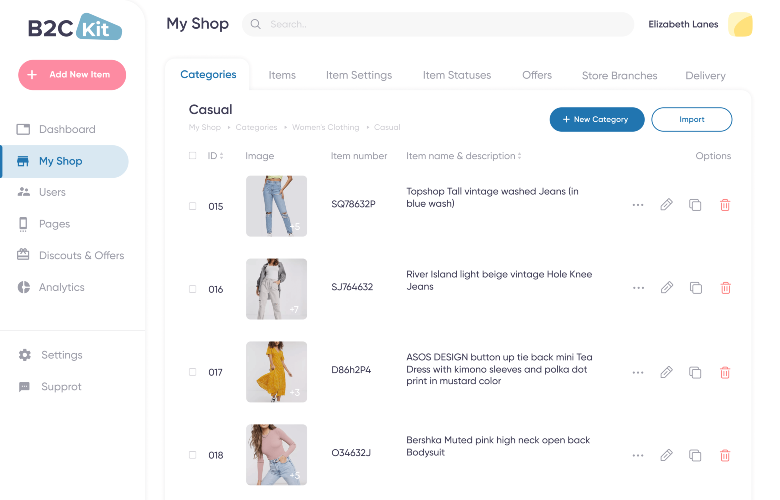Toggle the select-all checkbox in table header
The width and height of the screenshot is (780, 500).
pyautogui.click(x=193, y=156)
